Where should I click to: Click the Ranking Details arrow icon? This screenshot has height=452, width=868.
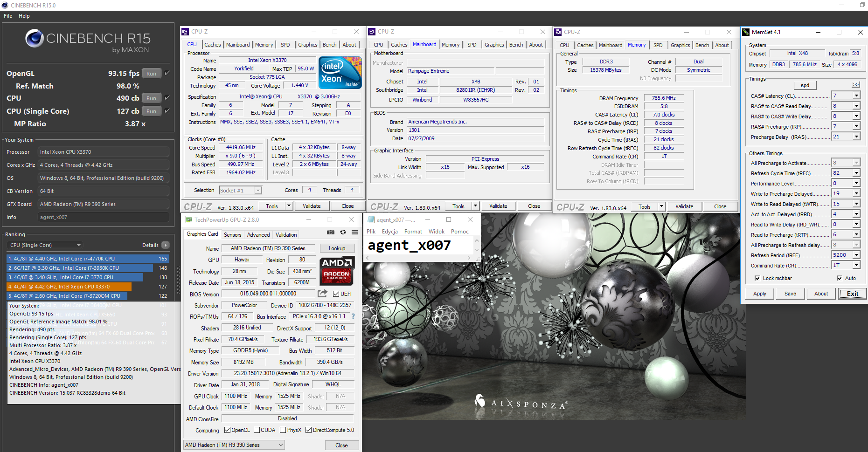tap(166, 245)
